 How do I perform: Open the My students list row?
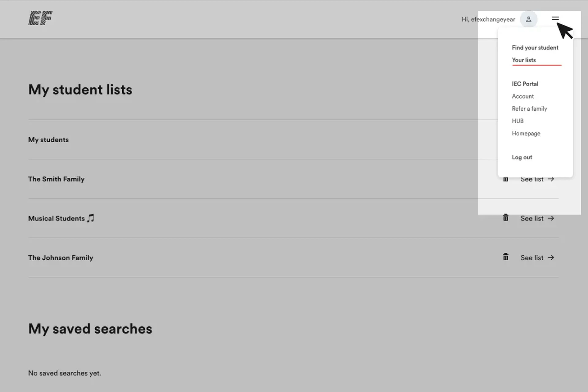click(48, 139)
